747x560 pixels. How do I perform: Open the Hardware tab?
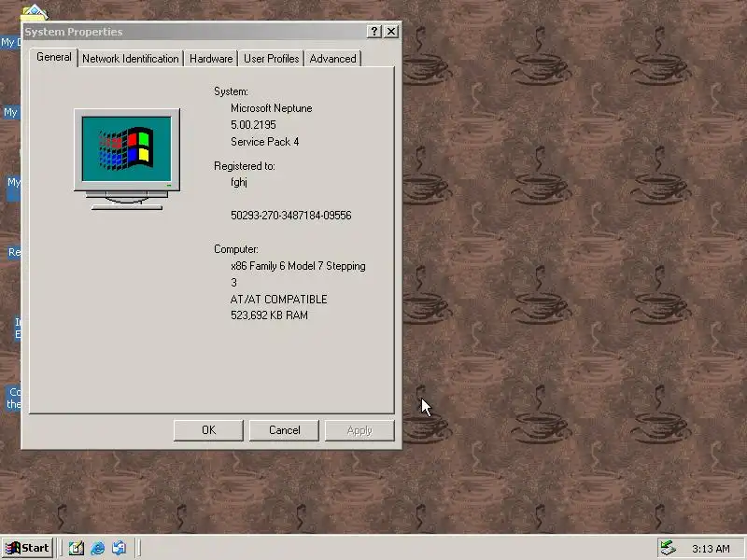click(211, 59)
